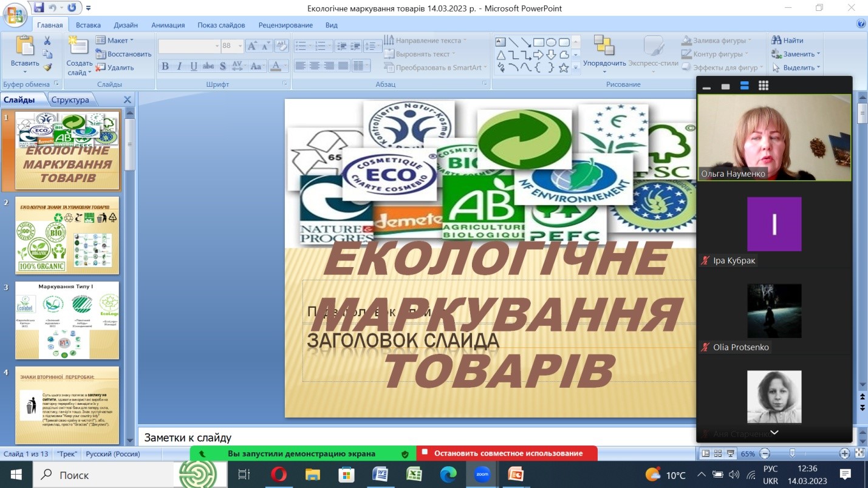Select the right arrow block shape

pyautogui.click(x=539, y=55)
